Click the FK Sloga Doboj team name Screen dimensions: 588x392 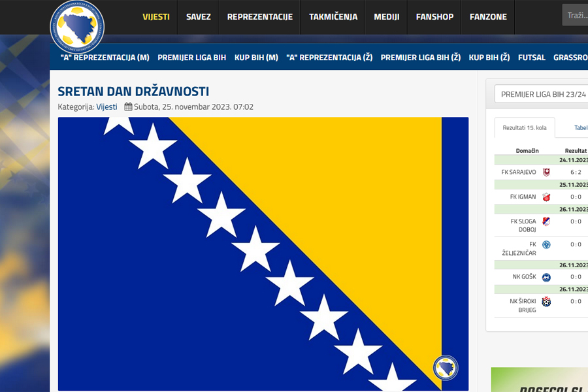pyautogui.click(x=523, y=225)
